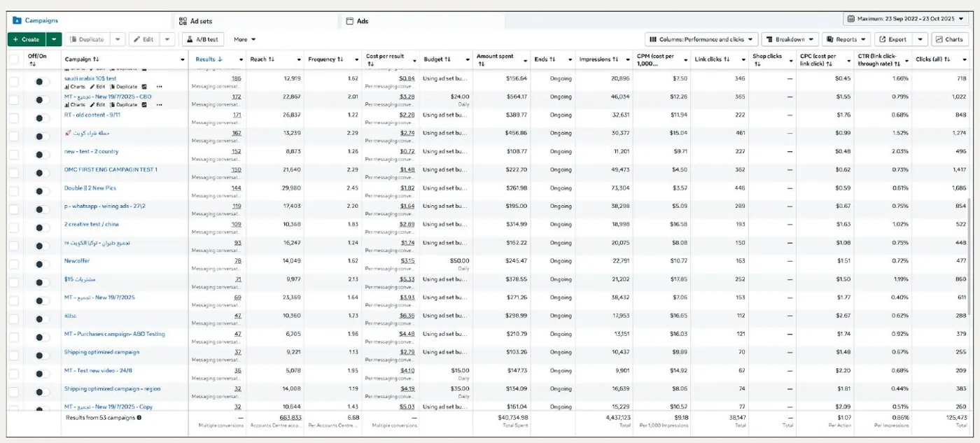Sort the Off/On column arrows icon

pyautogui.click(x=32, y=64)
